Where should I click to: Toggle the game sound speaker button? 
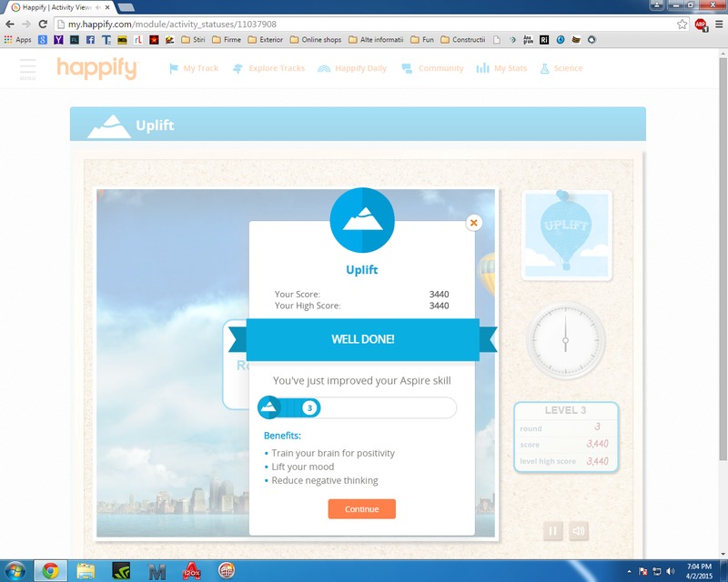(579, 530)
